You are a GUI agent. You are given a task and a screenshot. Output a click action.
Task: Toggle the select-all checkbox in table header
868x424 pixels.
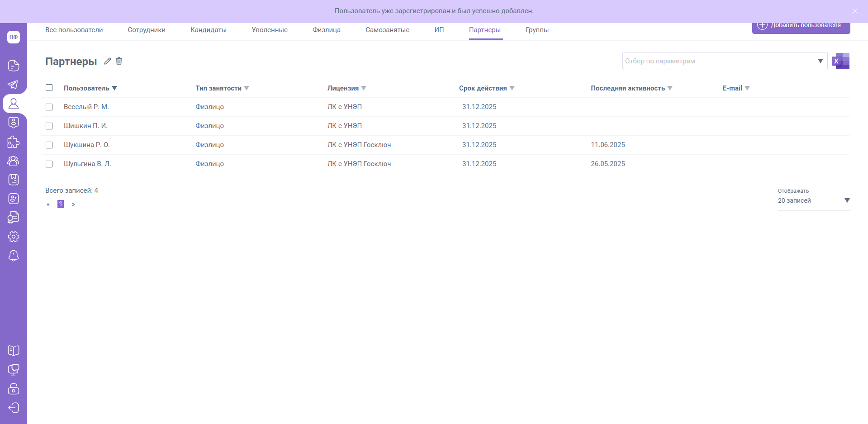49,88
